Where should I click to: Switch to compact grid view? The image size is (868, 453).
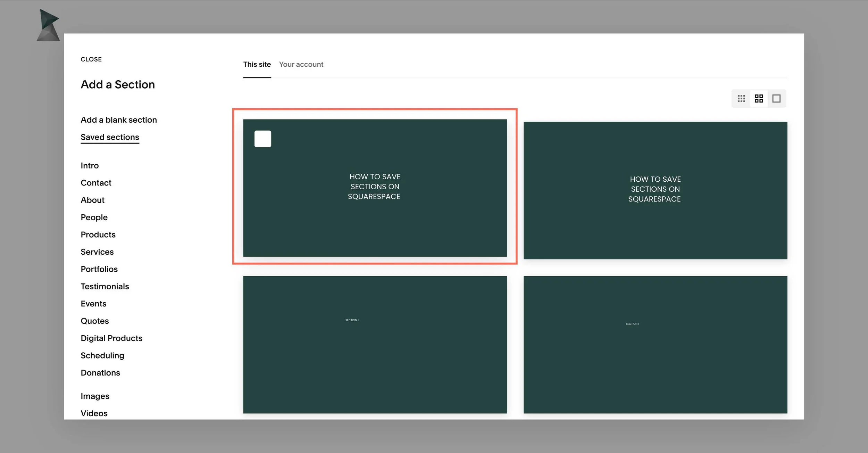[741, 98]
